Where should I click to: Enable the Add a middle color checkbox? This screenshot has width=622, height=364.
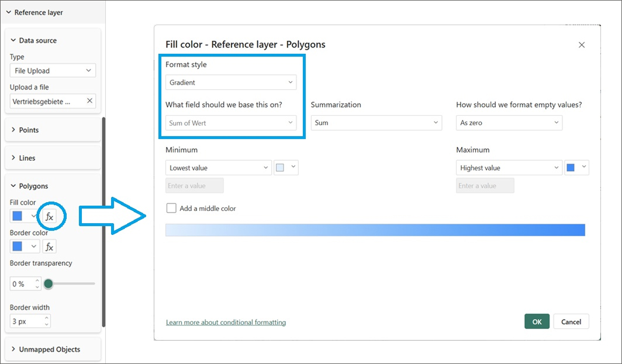(x=172, y=208)
